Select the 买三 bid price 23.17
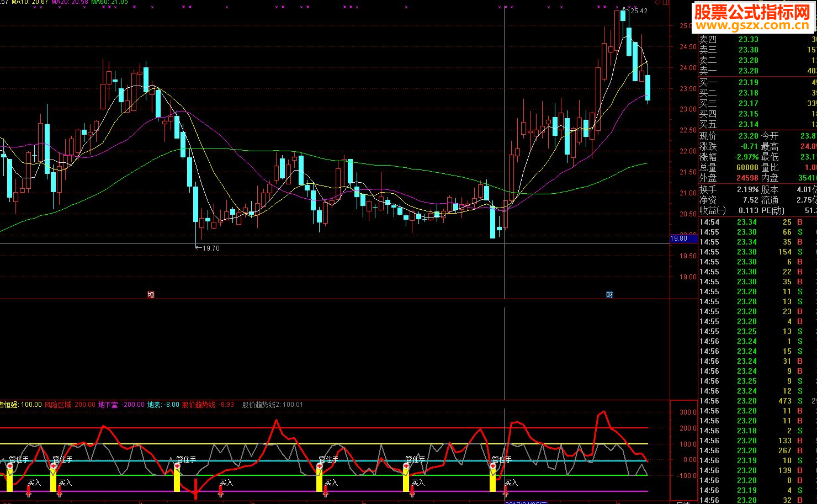817x504 pixels. [x=749, y=103]
